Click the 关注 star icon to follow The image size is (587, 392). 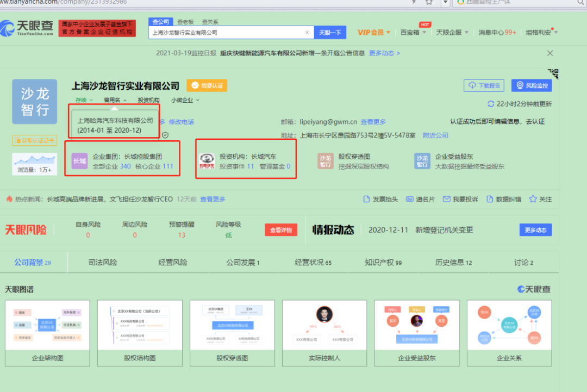pos(533,200)
